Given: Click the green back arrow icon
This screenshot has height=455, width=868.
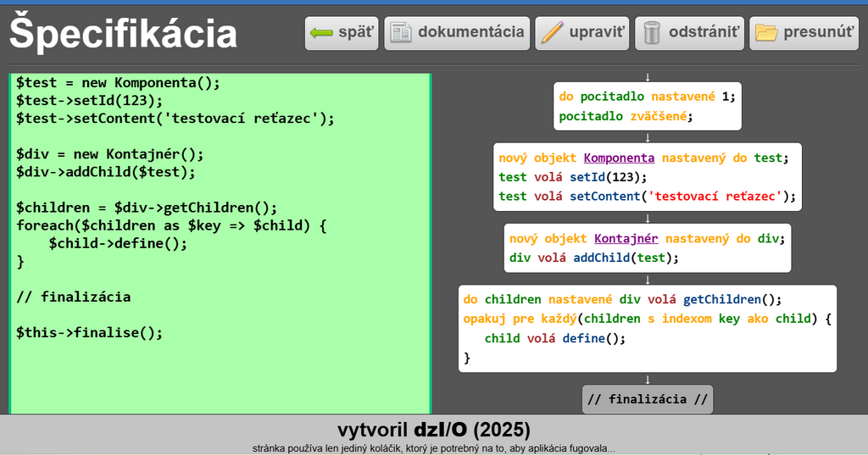Looking at the screenshot, I should tap(321, 33).
